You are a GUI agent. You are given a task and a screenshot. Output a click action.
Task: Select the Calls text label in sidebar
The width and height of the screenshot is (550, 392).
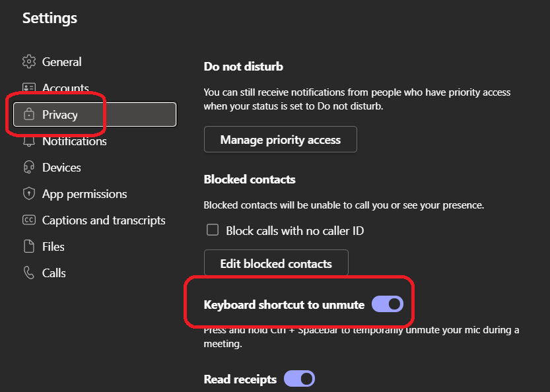(54, 273)
